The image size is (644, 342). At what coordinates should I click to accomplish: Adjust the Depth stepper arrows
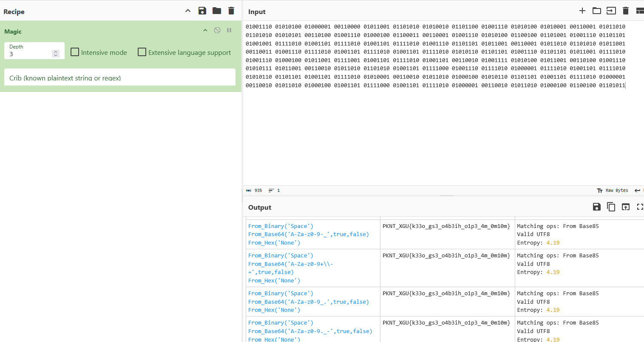pos(56,54)
